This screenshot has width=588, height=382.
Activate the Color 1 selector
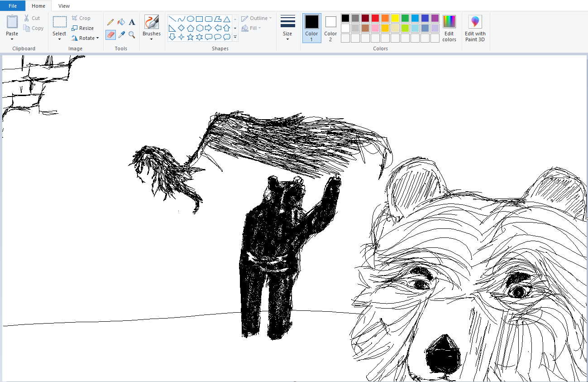[x=311, y=28]
